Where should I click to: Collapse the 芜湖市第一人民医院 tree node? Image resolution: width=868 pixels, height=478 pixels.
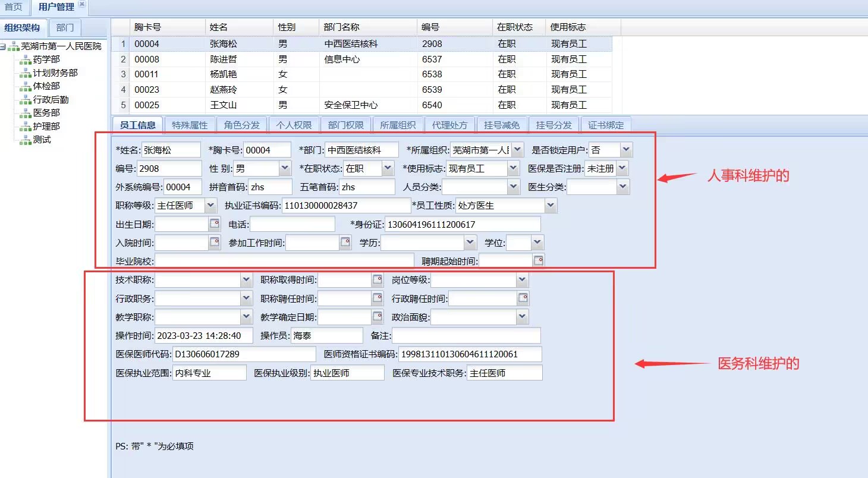(4, 46)
